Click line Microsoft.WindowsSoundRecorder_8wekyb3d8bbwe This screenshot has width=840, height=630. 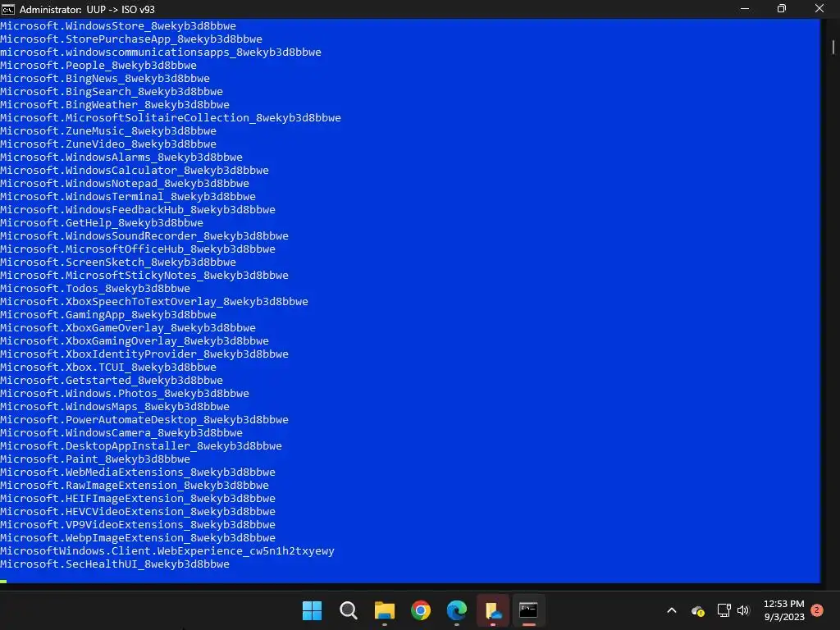point(144,235)
